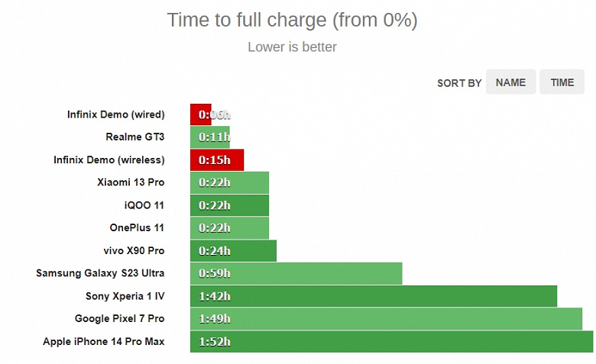Image resolution: width=596 pixels, height=364 pixels.
Task: Click the Infinix Demo (wired) label
Action: pyautogui.click(x=115, y=115)
